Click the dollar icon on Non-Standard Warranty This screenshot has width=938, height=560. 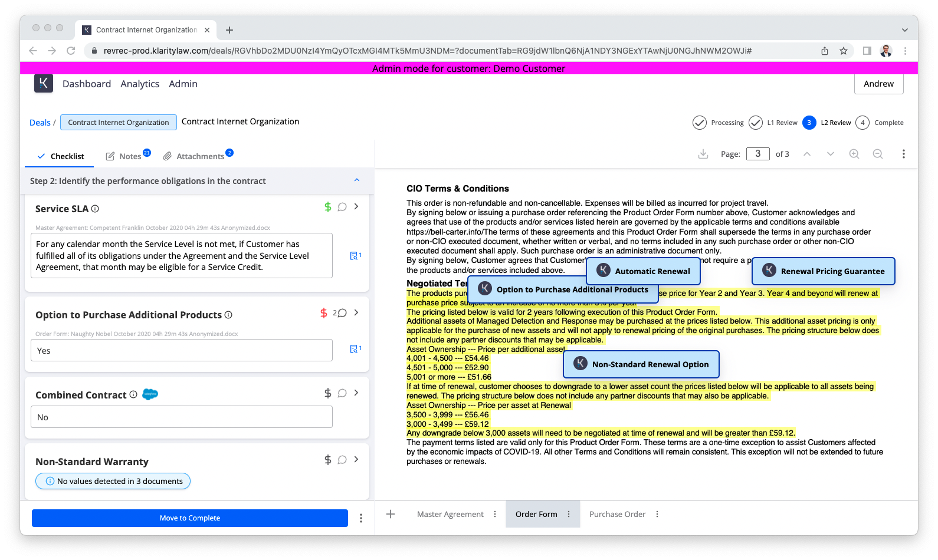coord(328,460)
